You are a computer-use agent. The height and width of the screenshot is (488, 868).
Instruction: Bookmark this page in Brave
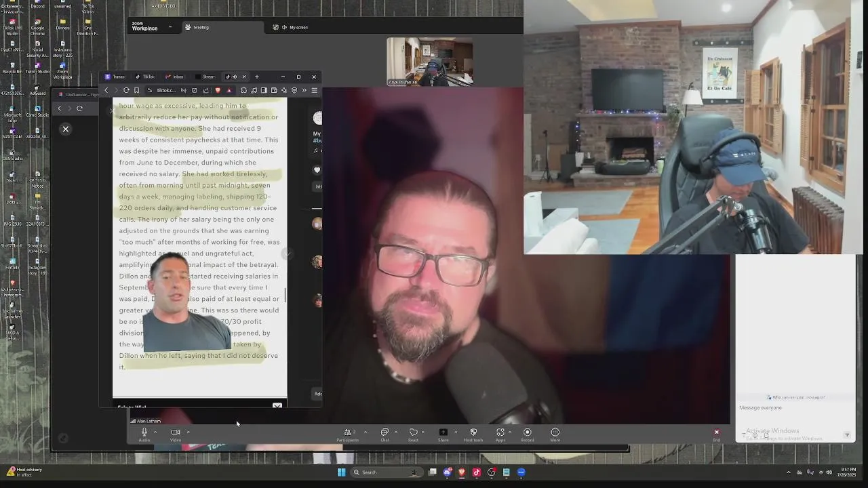(136, 90)
